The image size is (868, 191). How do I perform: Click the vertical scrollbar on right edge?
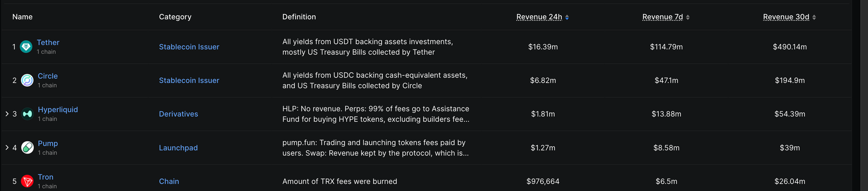pyautogui.click(x=864, y=95)
